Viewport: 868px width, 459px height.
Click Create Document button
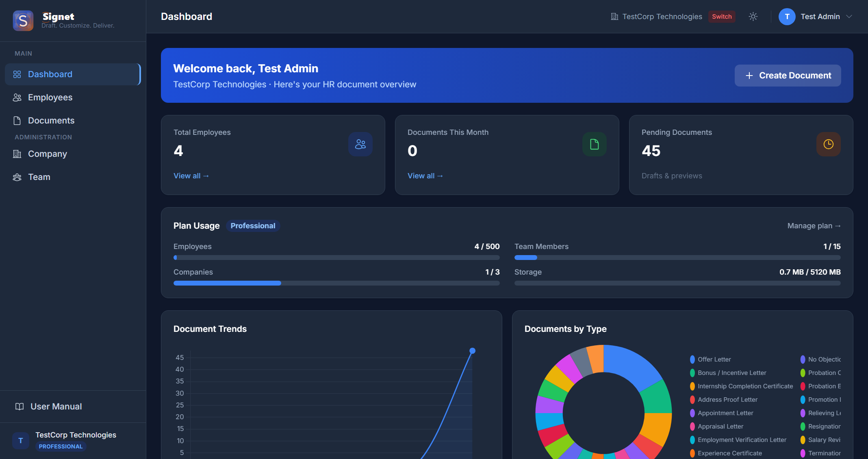pos(788,76)
